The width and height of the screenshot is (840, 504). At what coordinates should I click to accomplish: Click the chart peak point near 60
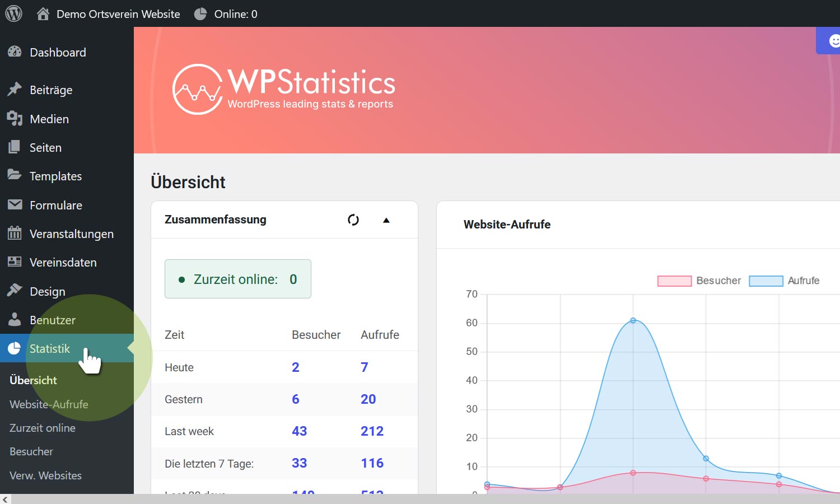[633, 320]
